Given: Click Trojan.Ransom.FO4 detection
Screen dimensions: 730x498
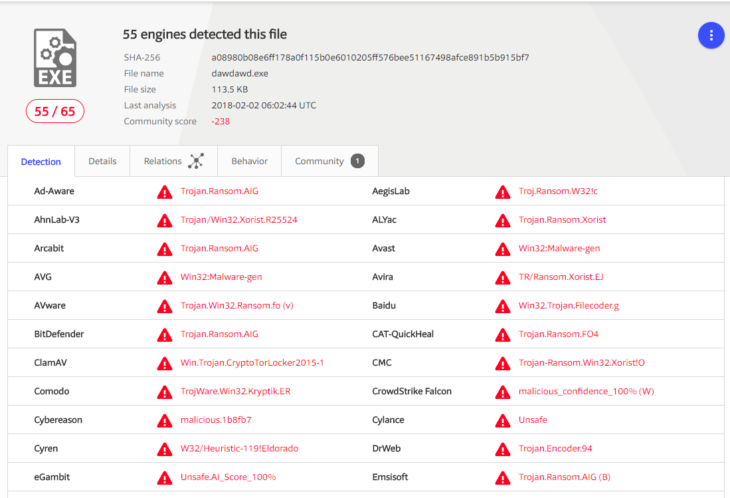Looking at the screenshot, I should 558,334.
